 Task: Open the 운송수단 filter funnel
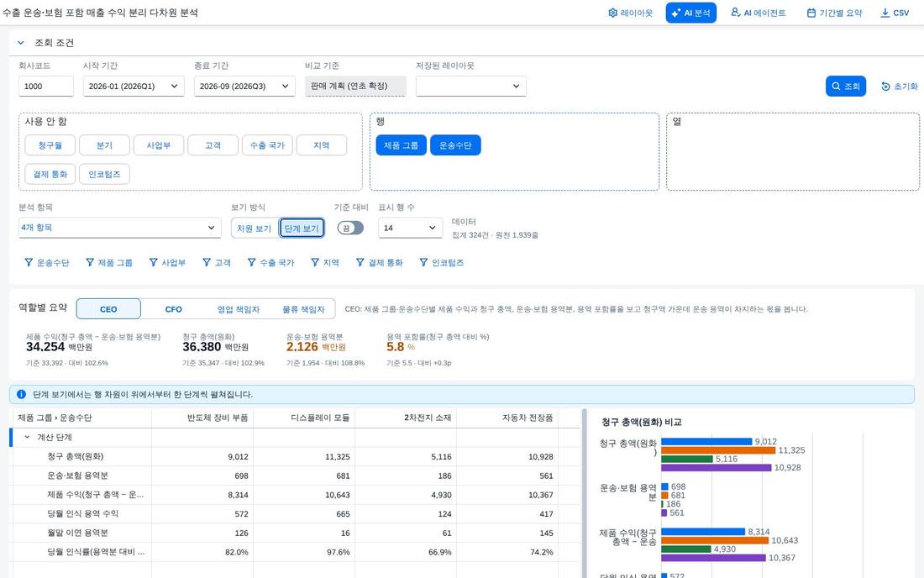point(29,263)
